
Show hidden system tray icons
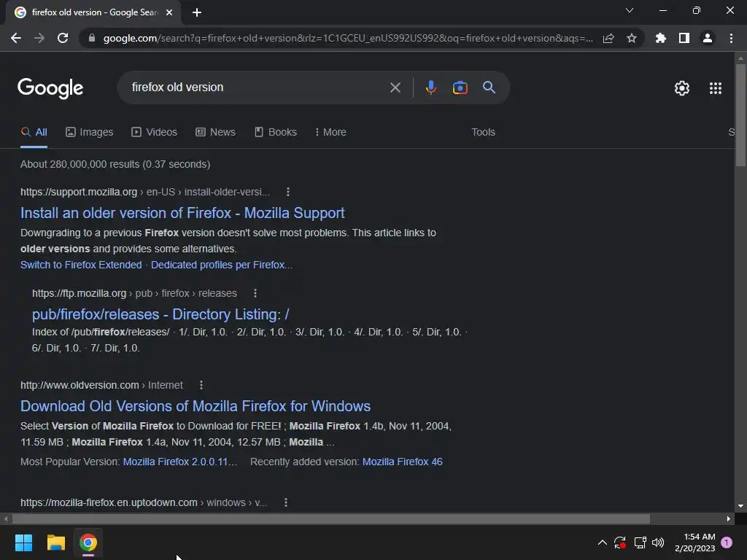click(602, 542)
